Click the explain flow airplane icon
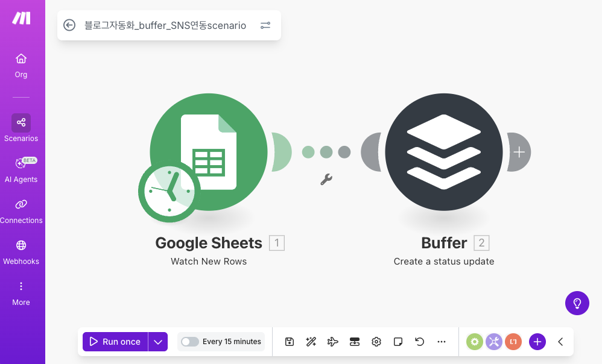Viewport: 602px width, 364px height. click(332, 342)
